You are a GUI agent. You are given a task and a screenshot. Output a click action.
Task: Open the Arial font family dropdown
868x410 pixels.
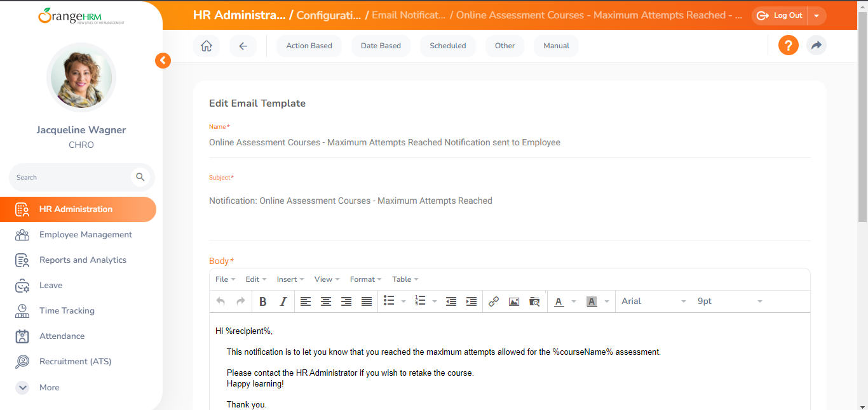pos(654,301)
